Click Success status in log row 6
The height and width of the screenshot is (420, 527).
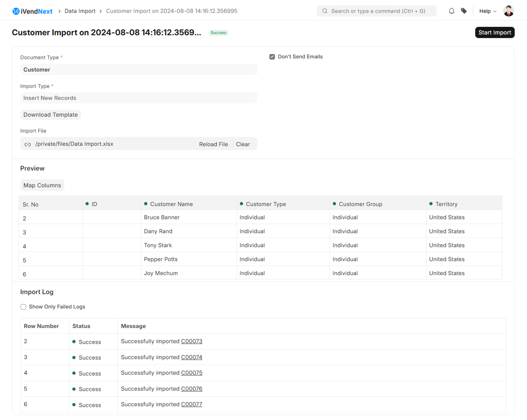(87, 405)
